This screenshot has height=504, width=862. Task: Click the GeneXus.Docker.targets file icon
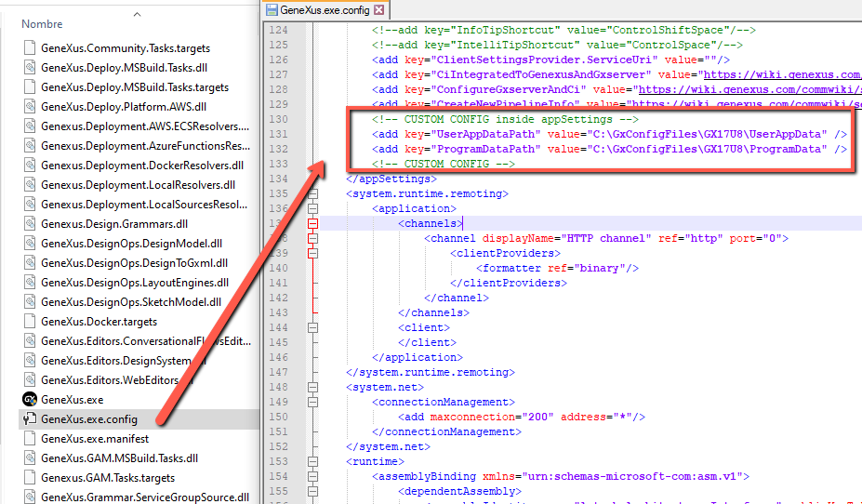click(x=30, y=322)
